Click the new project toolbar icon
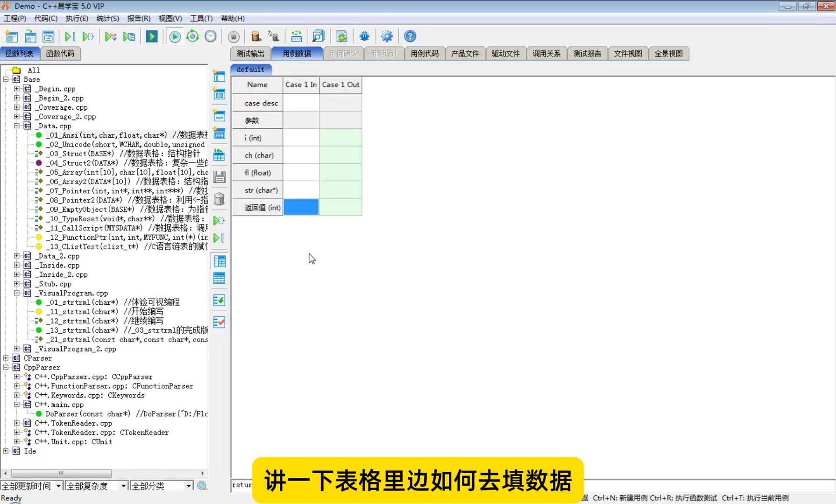This screenshot has width=836, height=504. coord(11,36)
